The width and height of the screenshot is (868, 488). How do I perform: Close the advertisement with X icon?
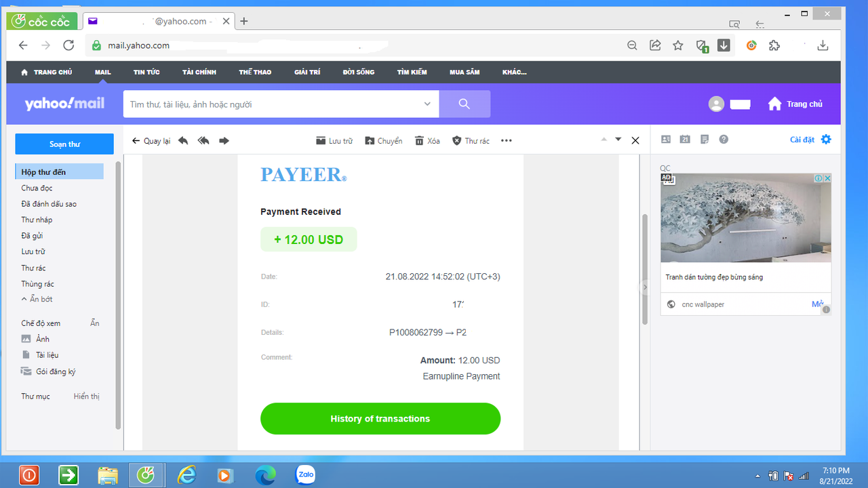[827, 178]
